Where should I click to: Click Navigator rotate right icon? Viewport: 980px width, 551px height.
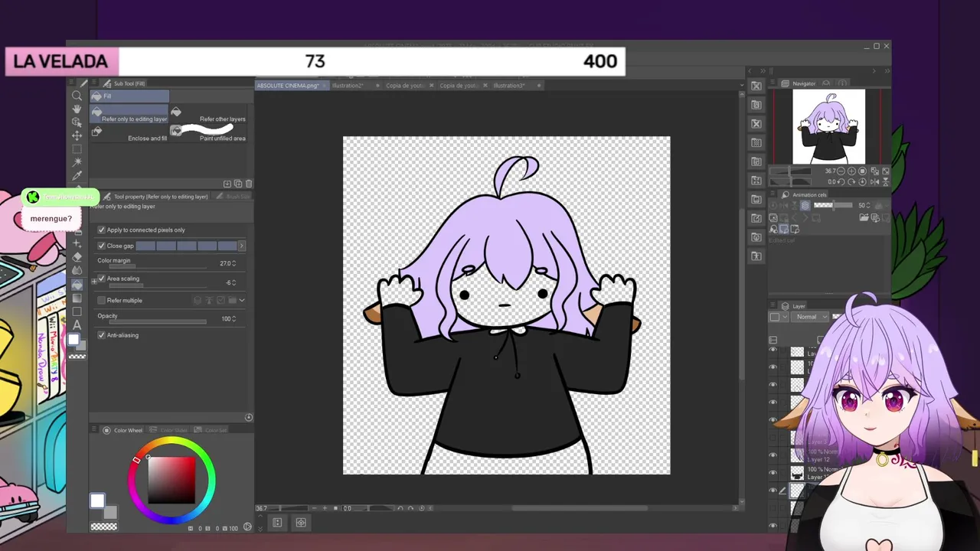(x=852, y=181)
